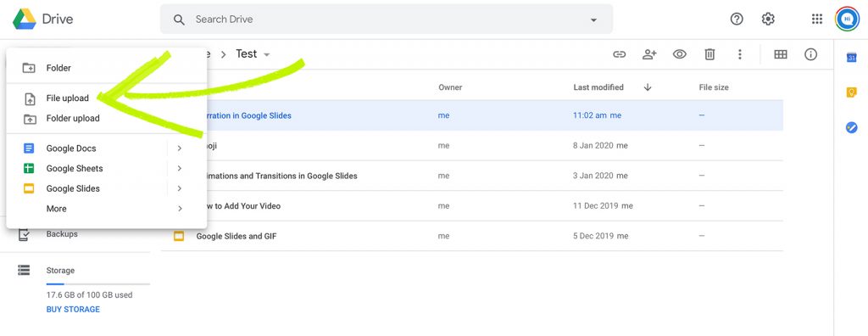
Task: Click the Owner column header
Action: (450, 87)
